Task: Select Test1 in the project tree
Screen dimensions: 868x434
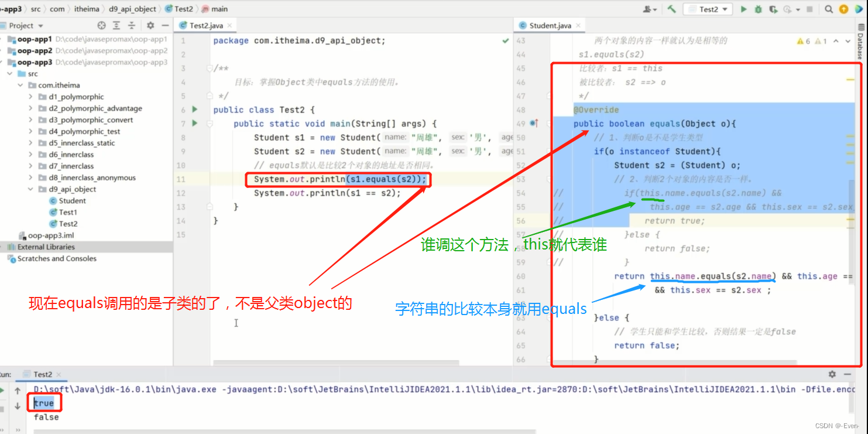Action: click(63, 212)
